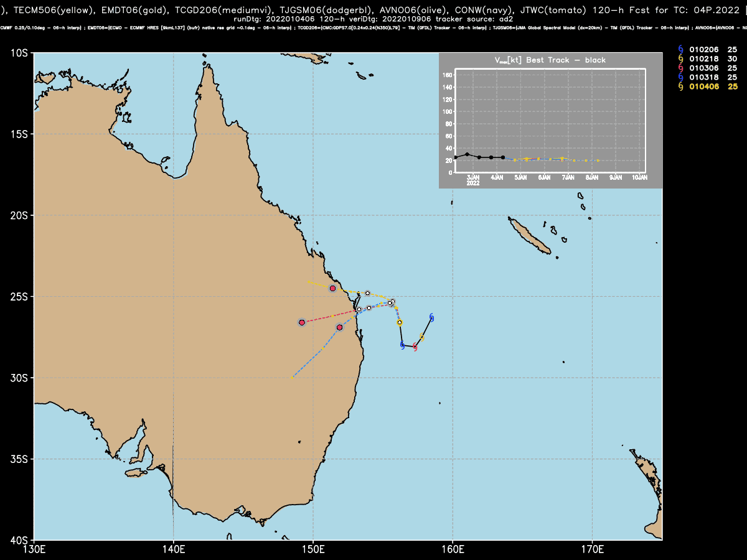Screen dimensions: 747x560
Task: Click the northern red forecast dot near coast
Action: tap(332, 288)
